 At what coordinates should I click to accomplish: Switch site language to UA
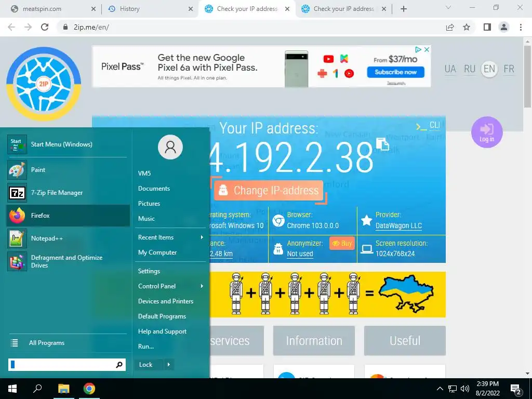[x=450, y=69]
